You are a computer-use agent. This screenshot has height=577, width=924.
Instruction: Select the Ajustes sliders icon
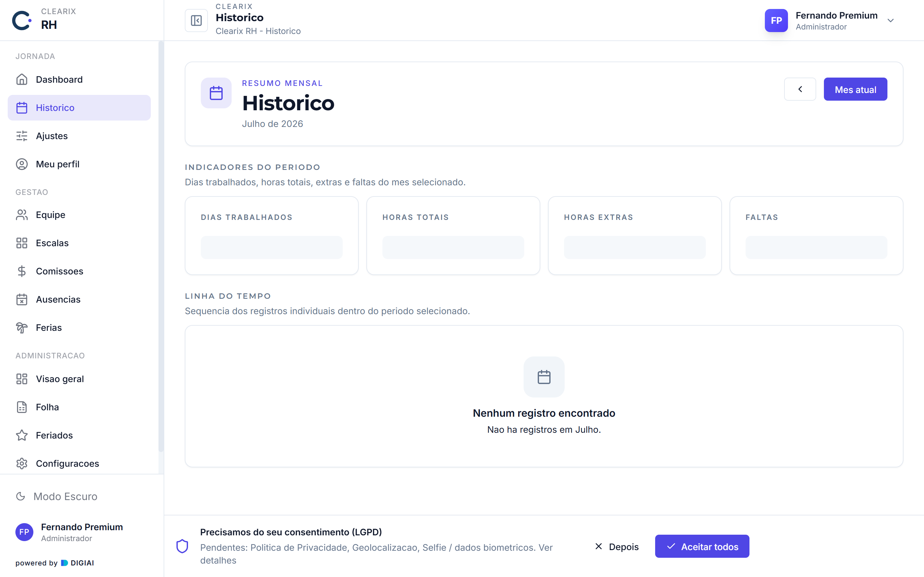[22, 136]
